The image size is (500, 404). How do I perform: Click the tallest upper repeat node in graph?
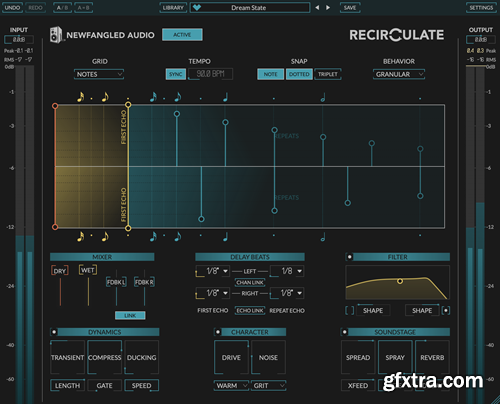click(x=177, y=114)
